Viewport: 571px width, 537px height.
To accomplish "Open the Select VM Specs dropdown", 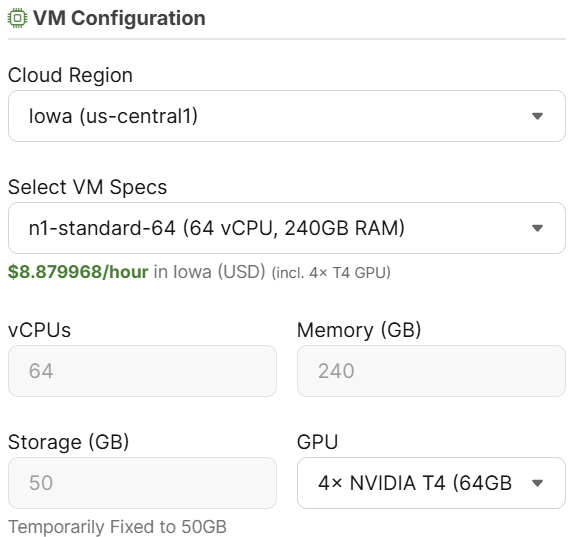I will pos(287,228).
